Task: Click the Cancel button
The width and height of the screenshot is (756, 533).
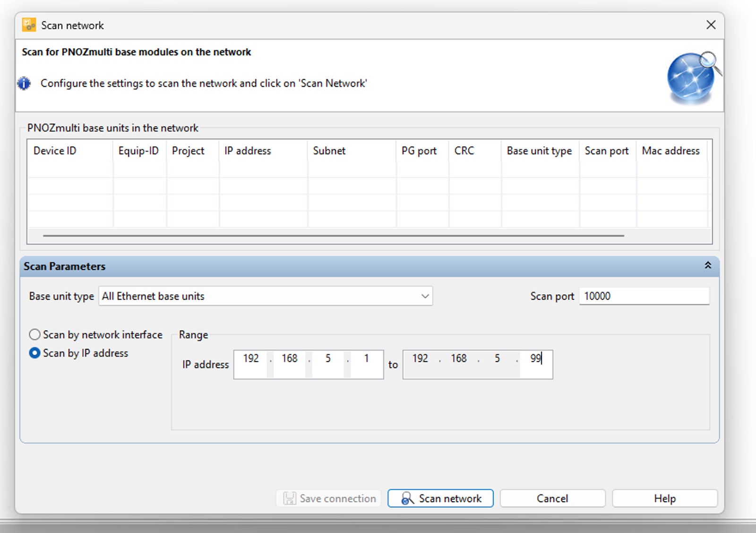Action: 552,499
